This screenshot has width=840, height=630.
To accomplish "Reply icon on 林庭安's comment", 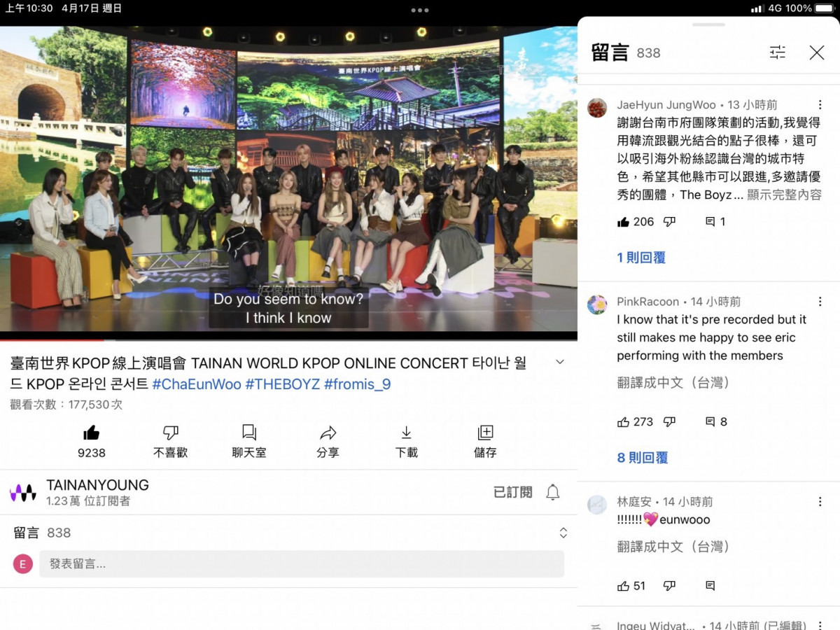I will pyautogui.click(x=710, y=586).
